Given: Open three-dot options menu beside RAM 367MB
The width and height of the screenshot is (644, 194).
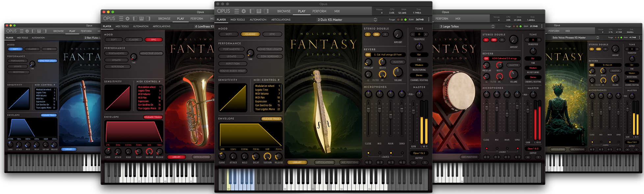Looking at the screenshot, I should click(x=428, y=20).
